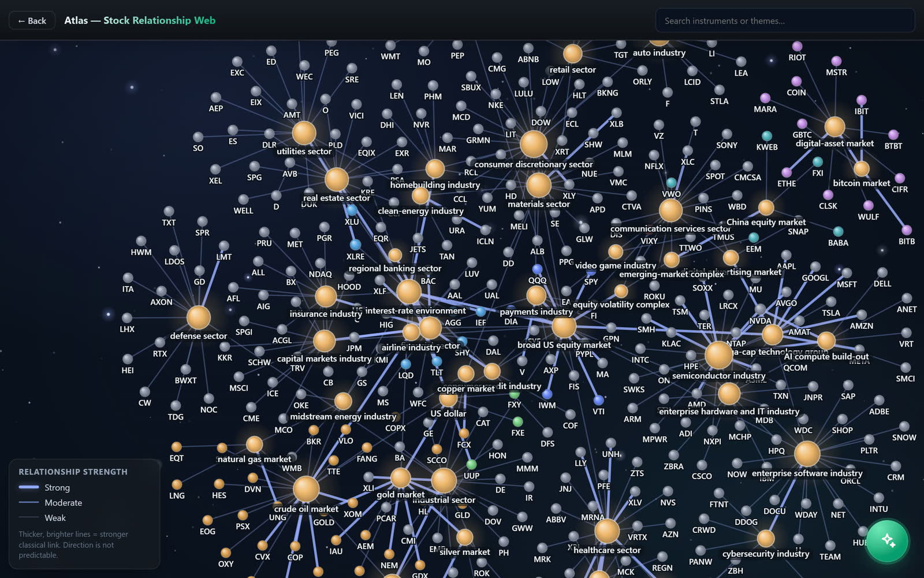
Task: Select the regional banking sector hub node
Action: (395, 255)
